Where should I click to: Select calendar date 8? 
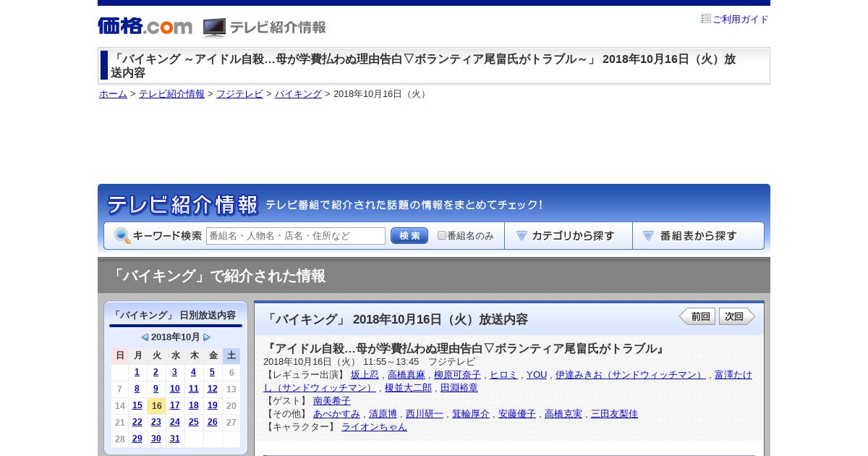tap(137, 389)
